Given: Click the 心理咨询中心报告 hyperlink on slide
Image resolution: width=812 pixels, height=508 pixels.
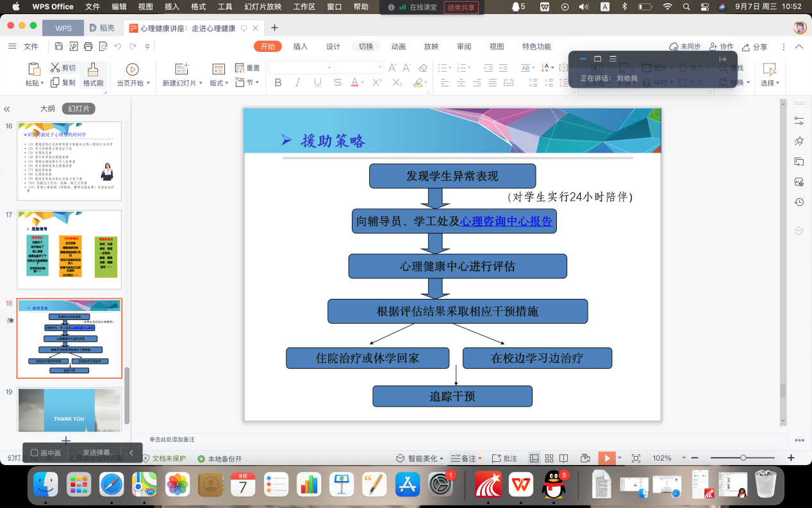Looking at the screenshot, I should coord(506,221).
